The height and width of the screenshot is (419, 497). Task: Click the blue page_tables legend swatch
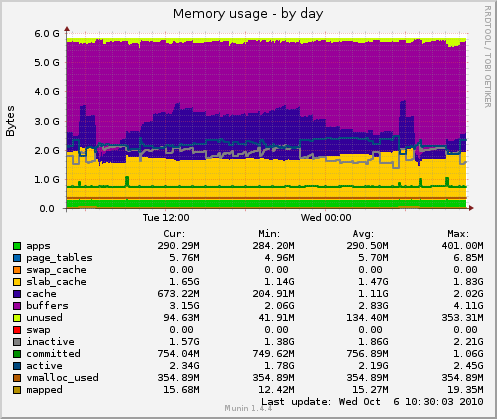(17, 258)
